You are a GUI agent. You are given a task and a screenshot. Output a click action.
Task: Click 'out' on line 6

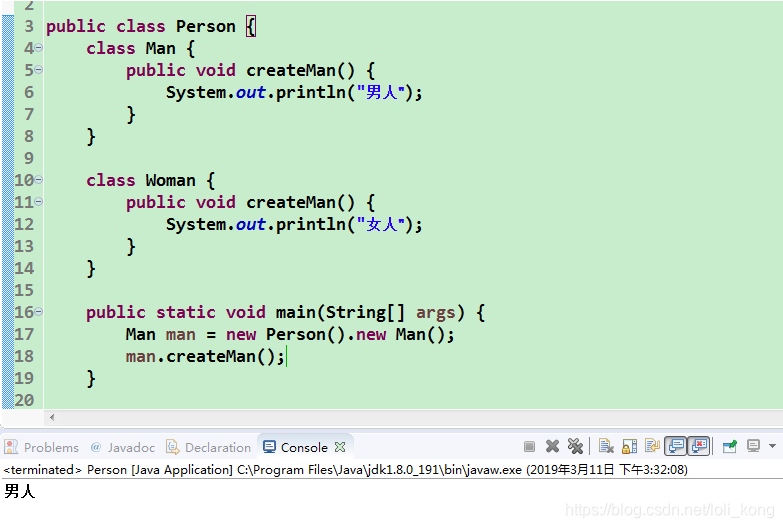point(250,92)
